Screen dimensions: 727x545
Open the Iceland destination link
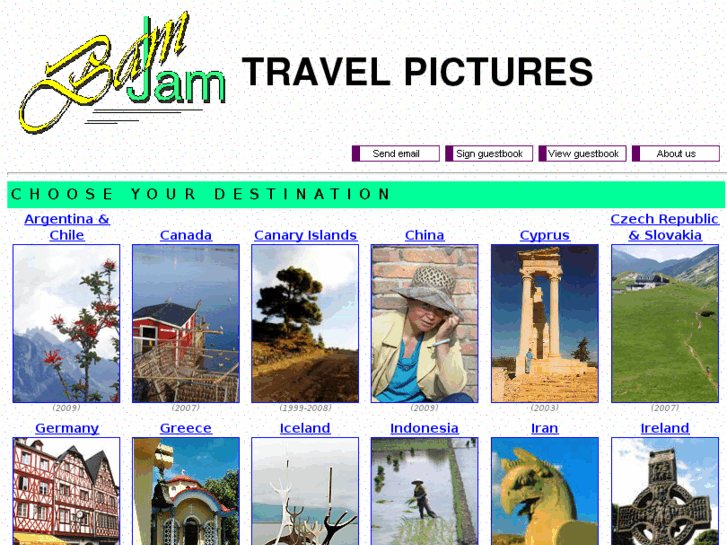click(305, 428)
